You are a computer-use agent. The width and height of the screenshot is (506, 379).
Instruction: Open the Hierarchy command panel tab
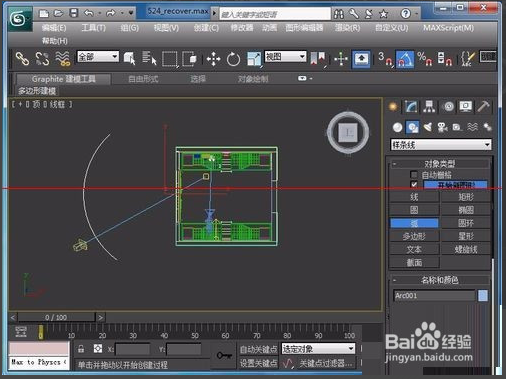(x=429, y=107)
